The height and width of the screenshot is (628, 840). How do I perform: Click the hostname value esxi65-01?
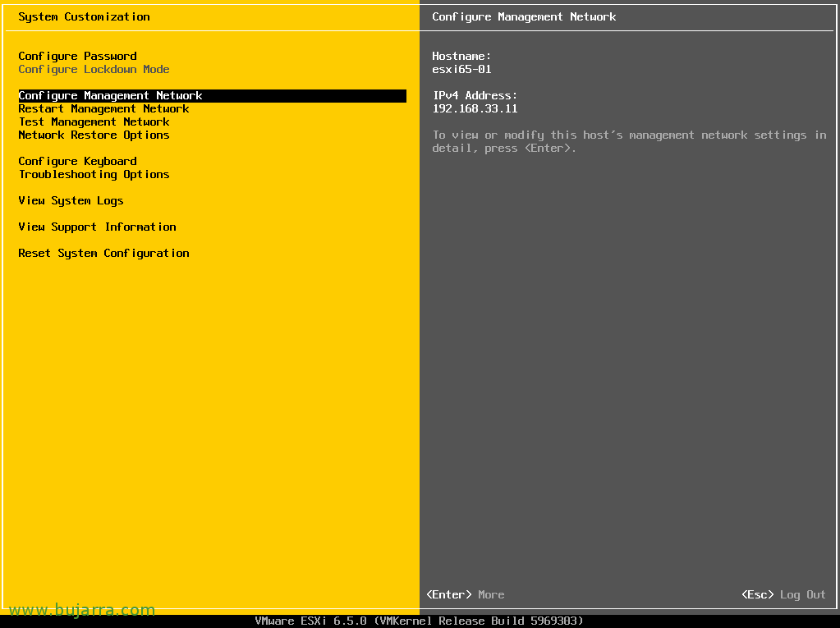point(461,70)
